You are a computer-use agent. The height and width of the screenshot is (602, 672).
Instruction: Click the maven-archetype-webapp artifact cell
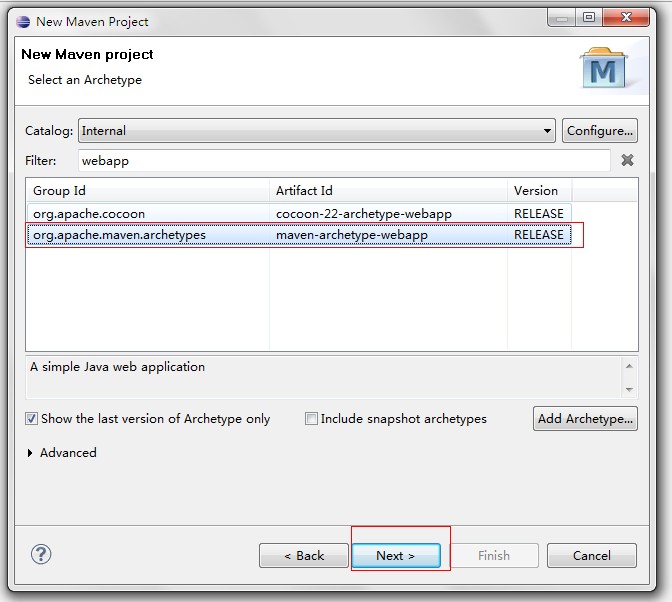352,235
